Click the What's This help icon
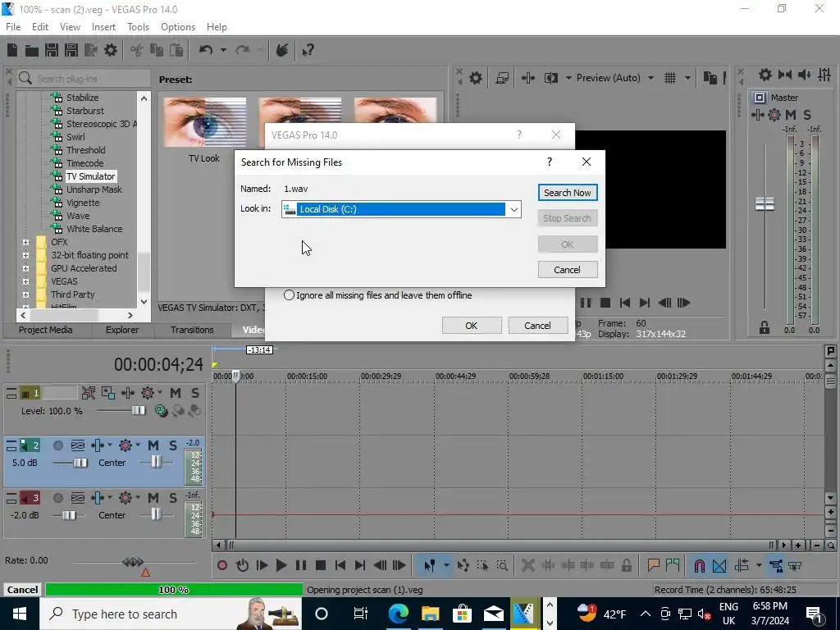Screen dimensions: 840x630 (308, 50)
